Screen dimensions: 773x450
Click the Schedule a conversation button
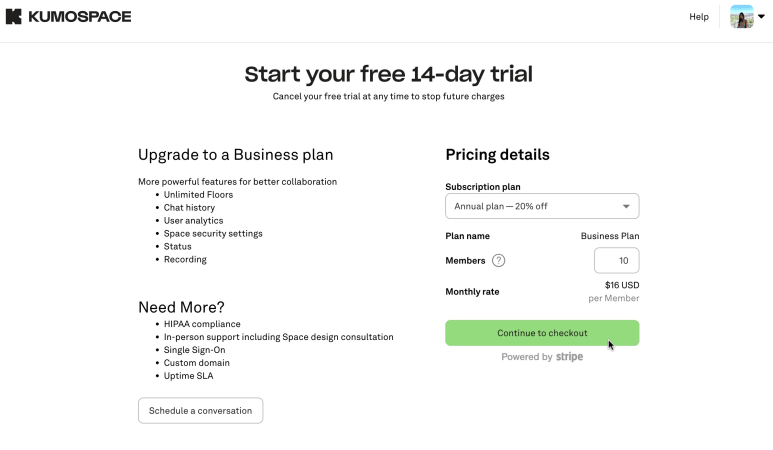pos(201,411)
